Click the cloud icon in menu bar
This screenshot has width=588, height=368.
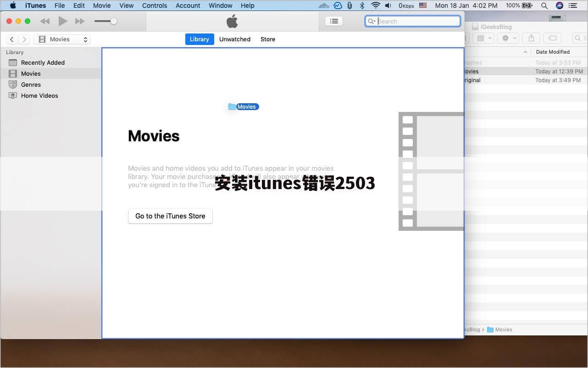tap(324, 6)
